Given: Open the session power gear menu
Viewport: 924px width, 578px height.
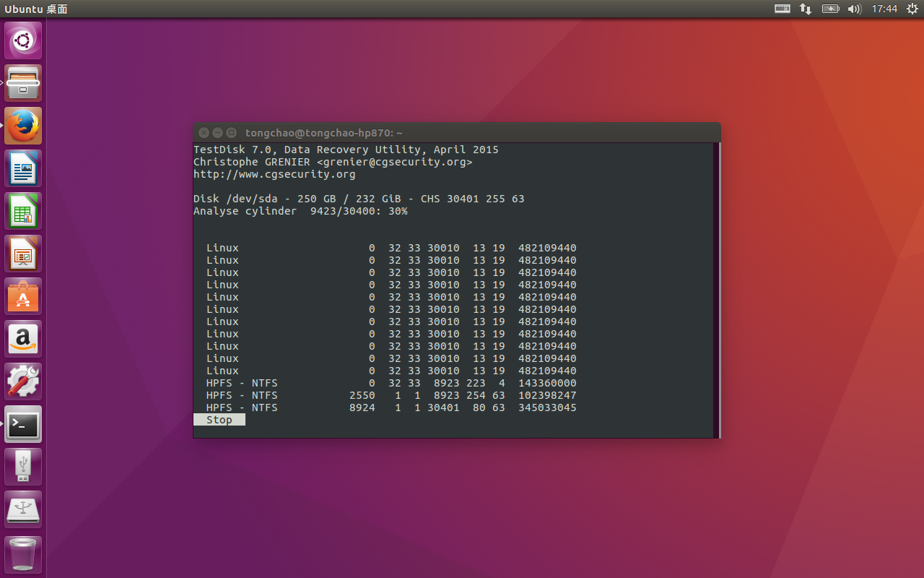Looking at the screenshot, I should [x=912, y=9].
